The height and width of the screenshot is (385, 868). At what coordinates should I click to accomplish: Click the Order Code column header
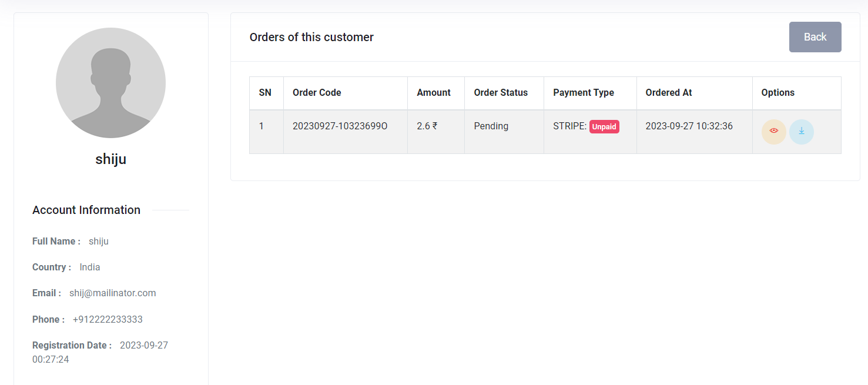(317, 93)
